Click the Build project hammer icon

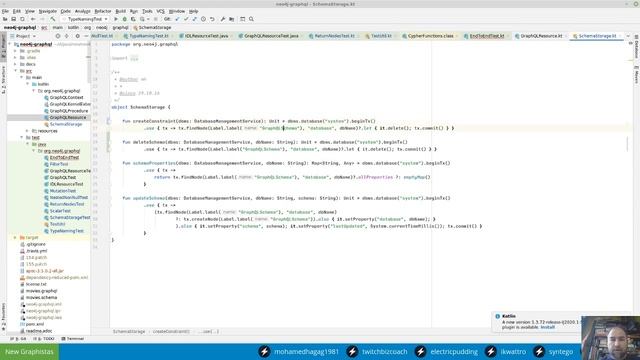tap(53, 19)
